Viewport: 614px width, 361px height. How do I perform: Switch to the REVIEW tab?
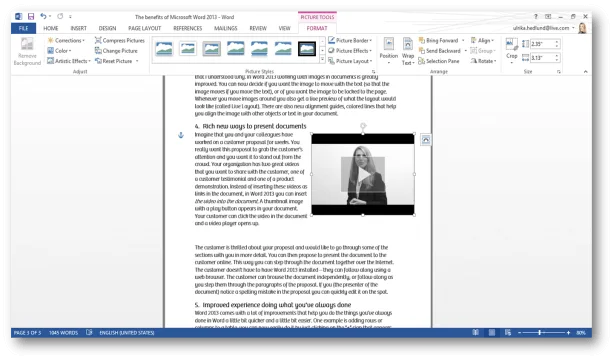258,28
